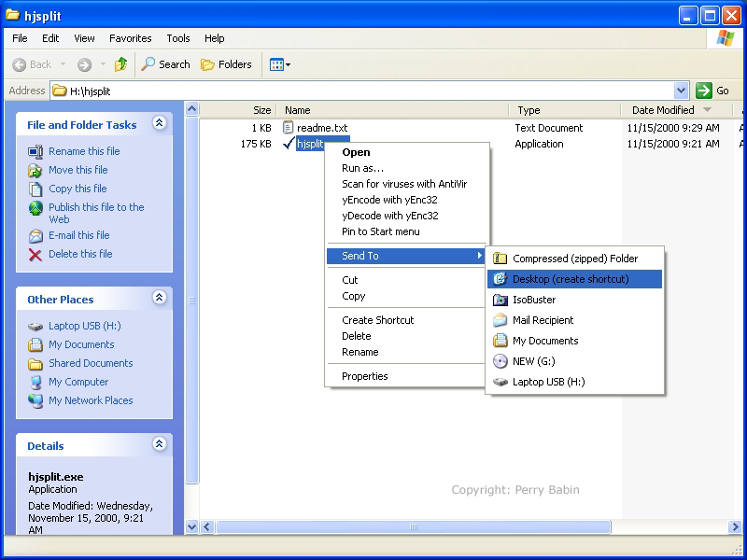
Task: Click the red Delete this file icon
Action: tap(35, 255)
